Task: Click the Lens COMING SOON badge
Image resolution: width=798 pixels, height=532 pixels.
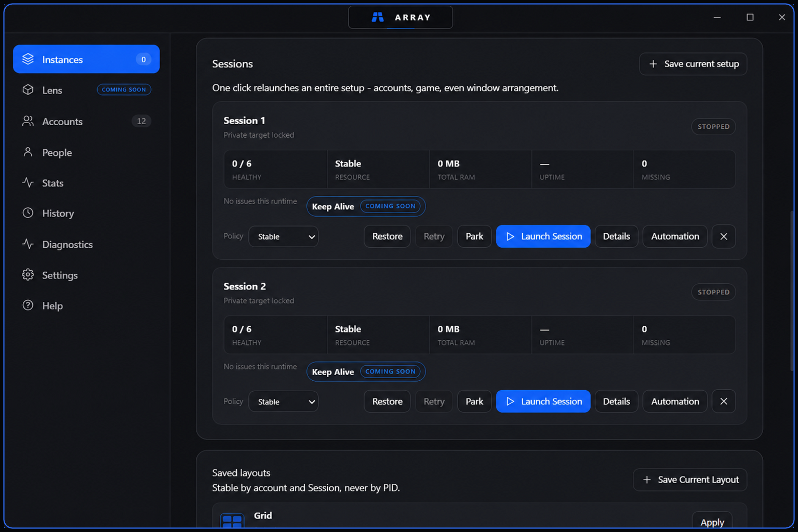Action: point(124,90)
